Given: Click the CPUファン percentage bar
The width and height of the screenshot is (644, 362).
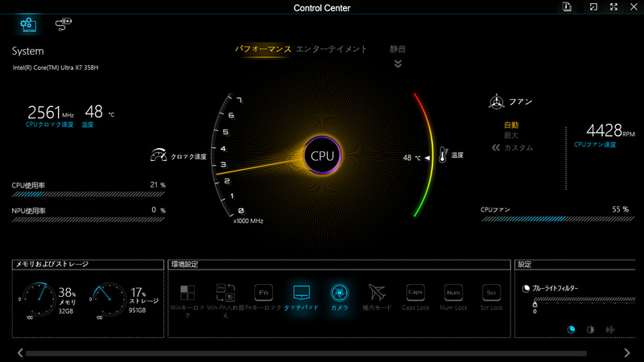Looking at the screenshot, I should [x=558, y=219].
